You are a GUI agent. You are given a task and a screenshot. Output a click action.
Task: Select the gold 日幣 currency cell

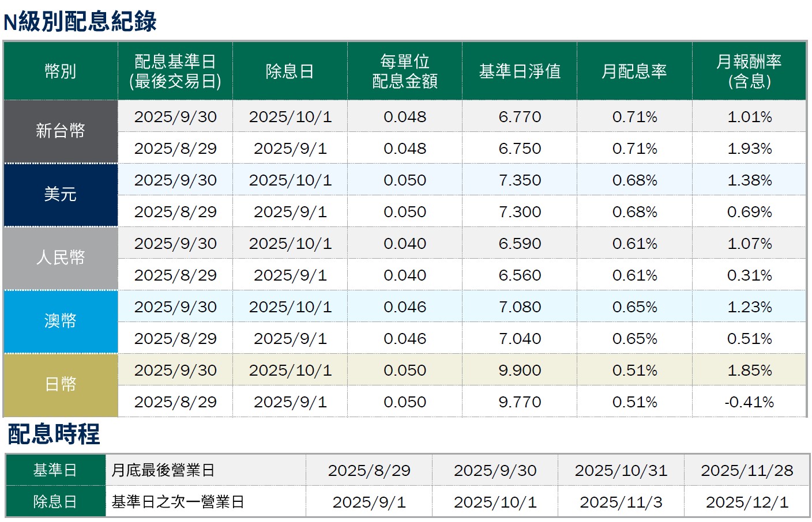[61, 385]
